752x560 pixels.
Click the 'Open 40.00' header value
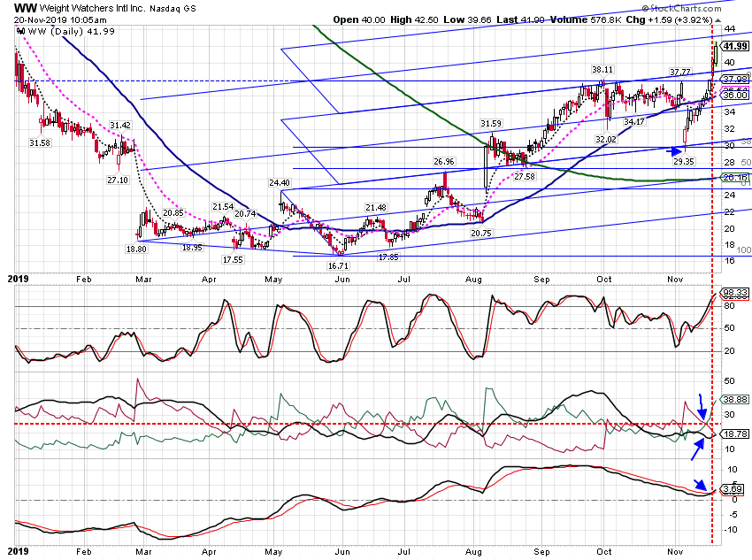359,19
